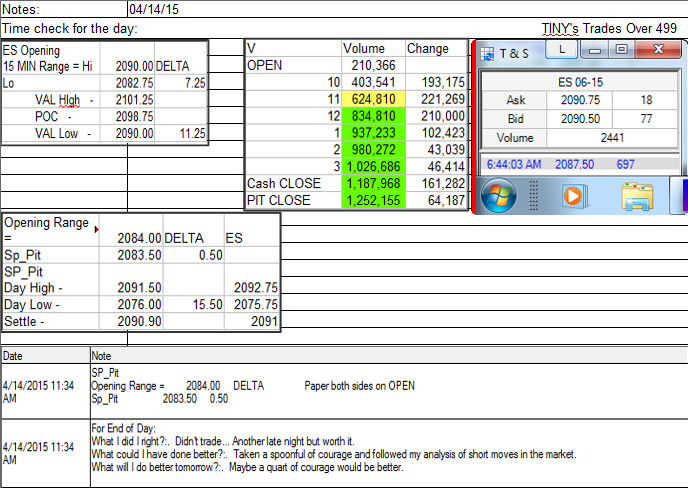The height and width of the screenshot is (488, 688).
Task: Click the T & S Volume value 2441
Action: tap(612, 138)
